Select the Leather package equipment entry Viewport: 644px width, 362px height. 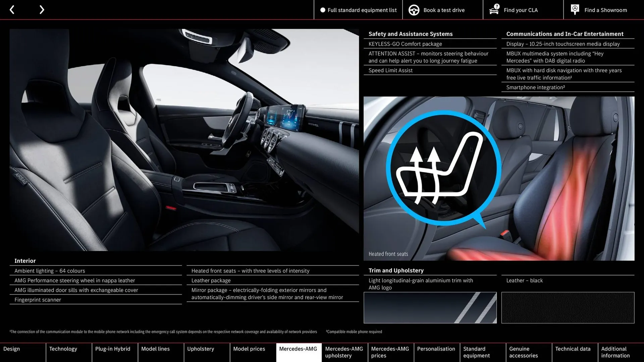tap(211, 281)
